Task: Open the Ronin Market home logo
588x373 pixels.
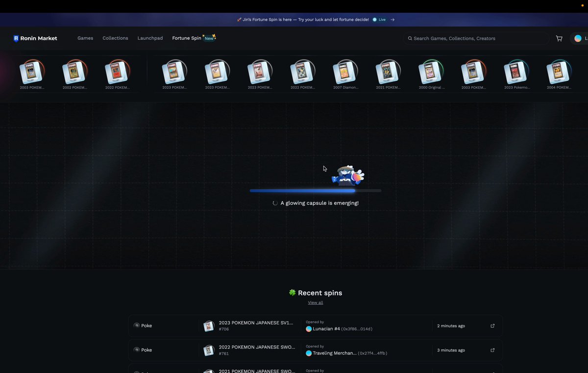Action: [x=35, y=38]
